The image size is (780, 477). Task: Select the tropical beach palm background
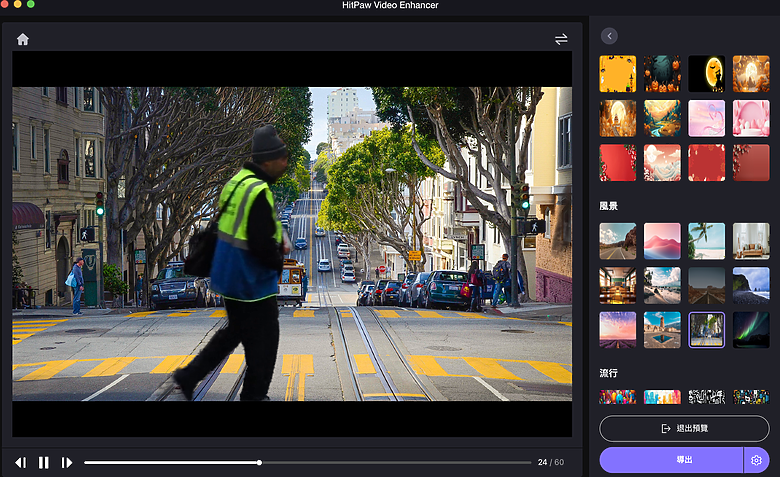(706, 241)
